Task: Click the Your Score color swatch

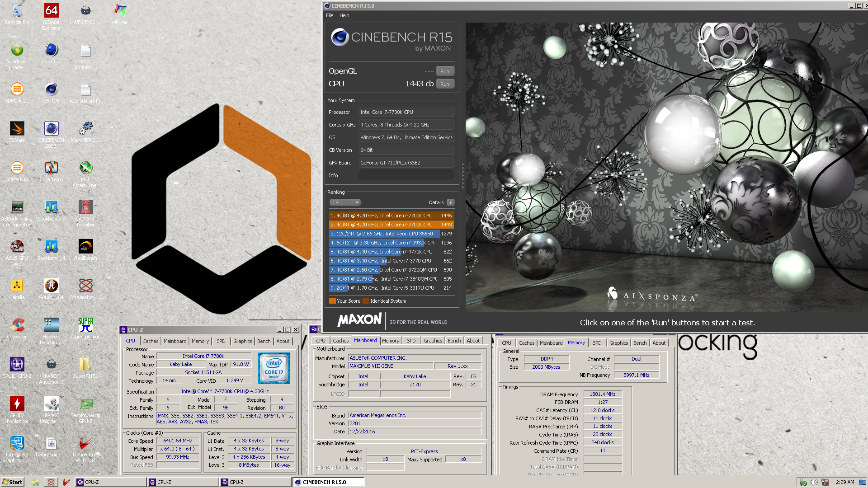Action: click(x=332, y=301)
